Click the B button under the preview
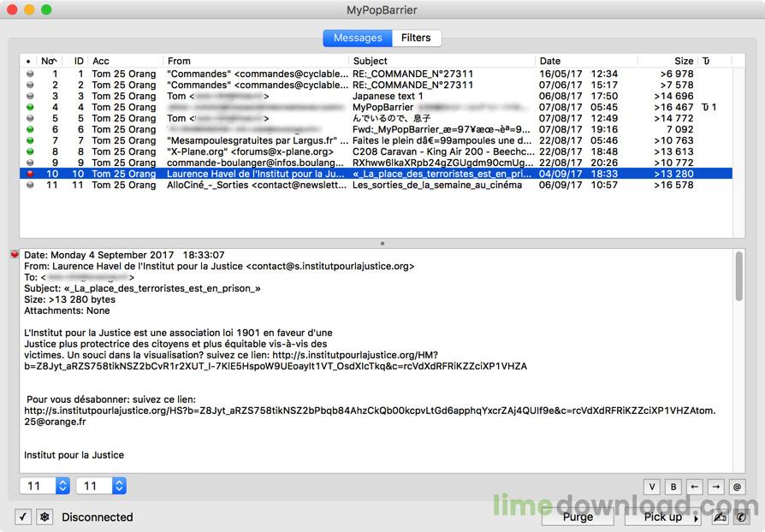765x532 pixels. coord(673,487)
